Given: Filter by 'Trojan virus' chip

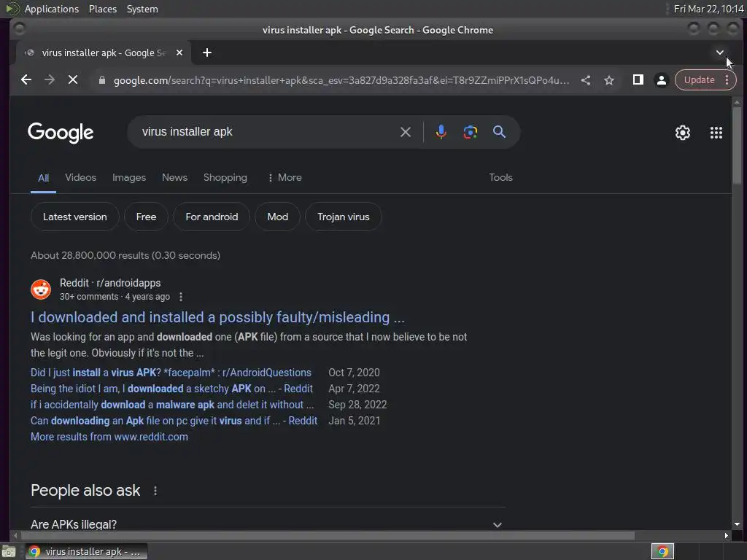Looking at the screenshot, I should point(344,217).
